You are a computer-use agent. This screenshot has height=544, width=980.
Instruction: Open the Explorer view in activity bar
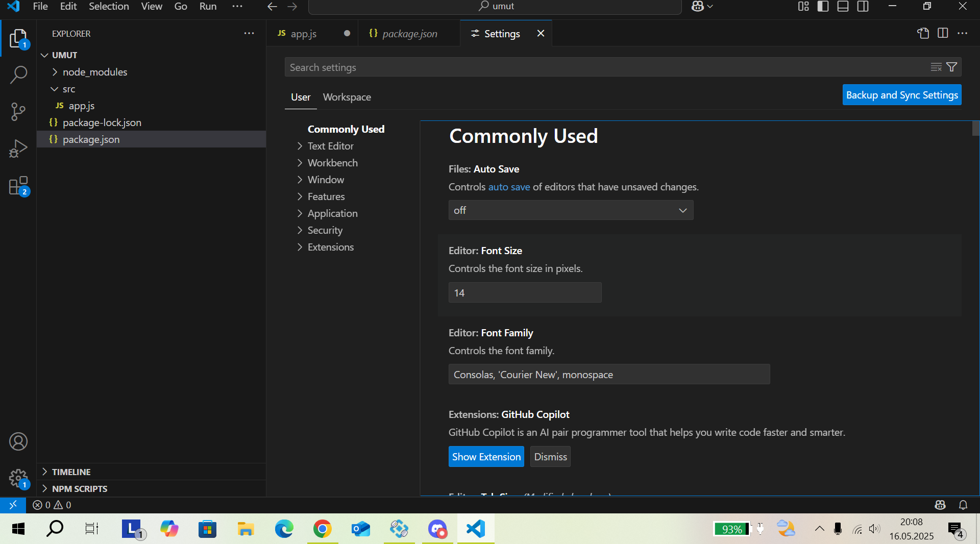click(x=18, y=38)
